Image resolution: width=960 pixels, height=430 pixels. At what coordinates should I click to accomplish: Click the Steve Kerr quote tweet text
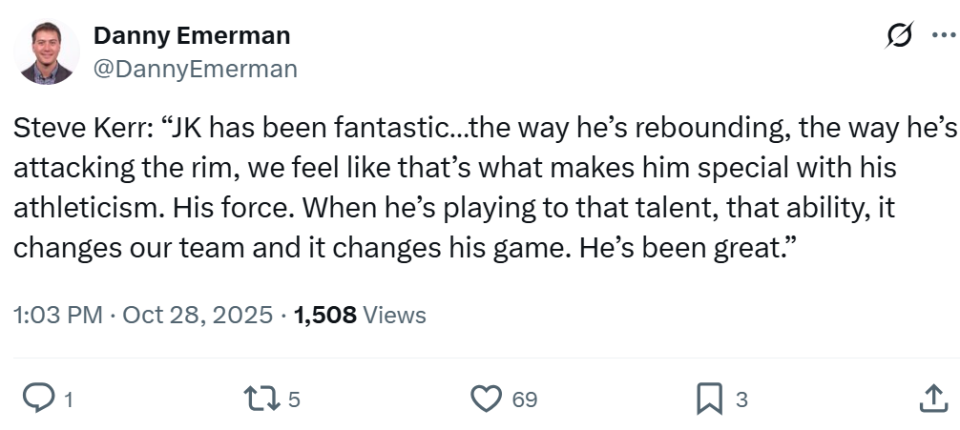[480, 188]
